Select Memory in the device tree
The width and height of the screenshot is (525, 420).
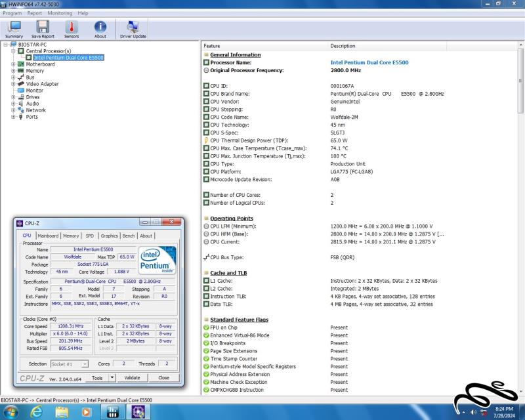coord(35,71)
